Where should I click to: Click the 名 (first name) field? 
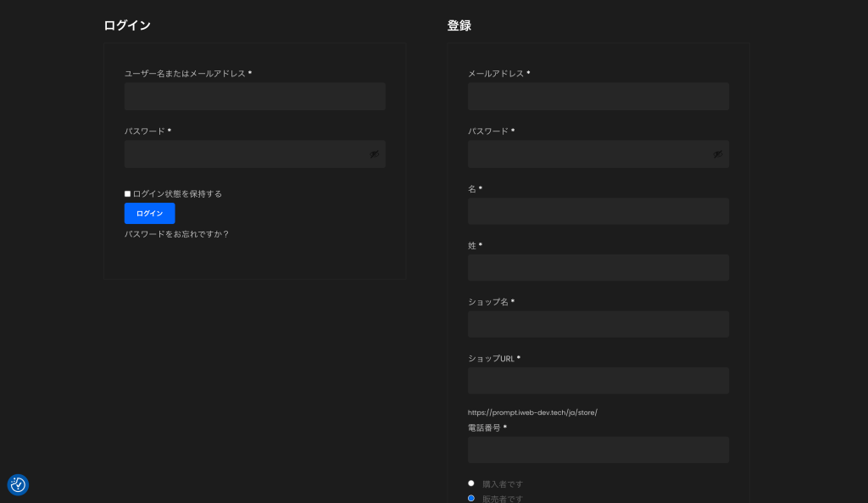[598, 211]
